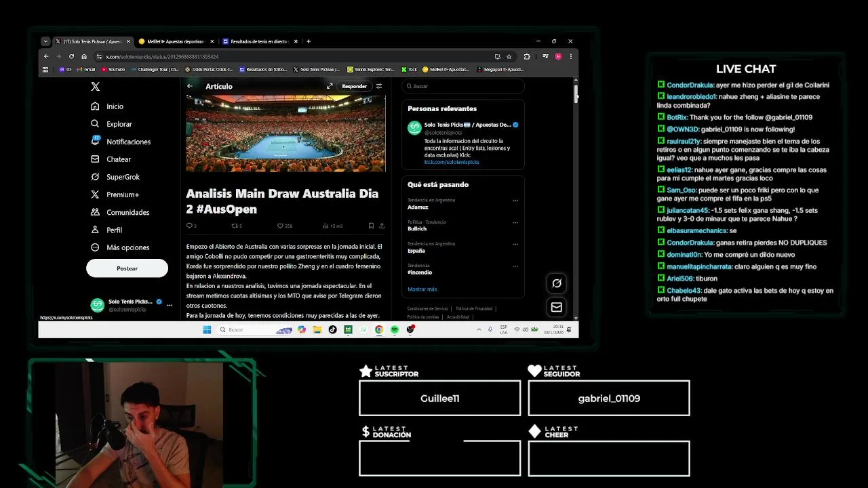Open more options for #incendio trend

pyautogui.click(x=515, y=266)
